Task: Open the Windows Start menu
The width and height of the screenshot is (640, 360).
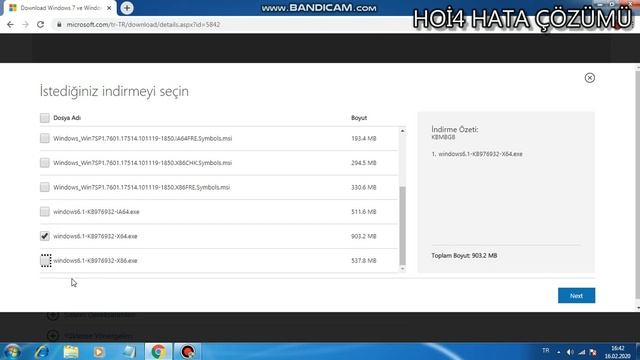Action: click(12, 351)
